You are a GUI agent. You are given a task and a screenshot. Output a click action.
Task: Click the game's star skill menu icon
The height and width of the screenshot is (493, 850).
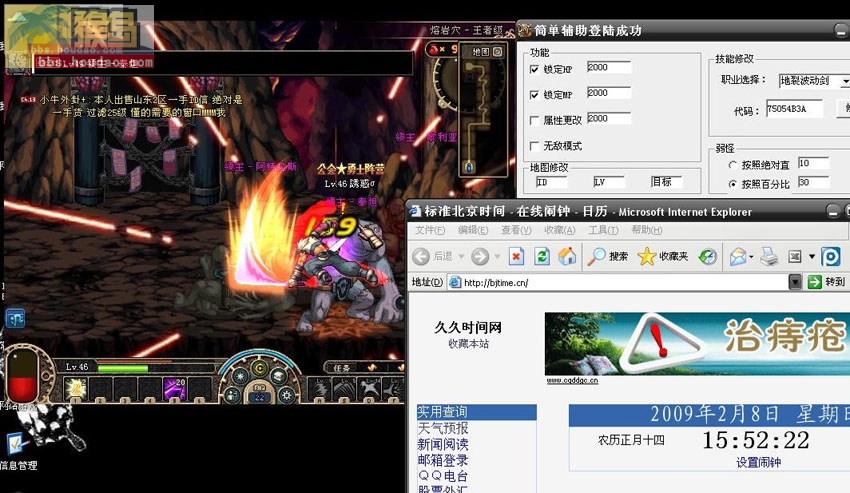point(240,376)
